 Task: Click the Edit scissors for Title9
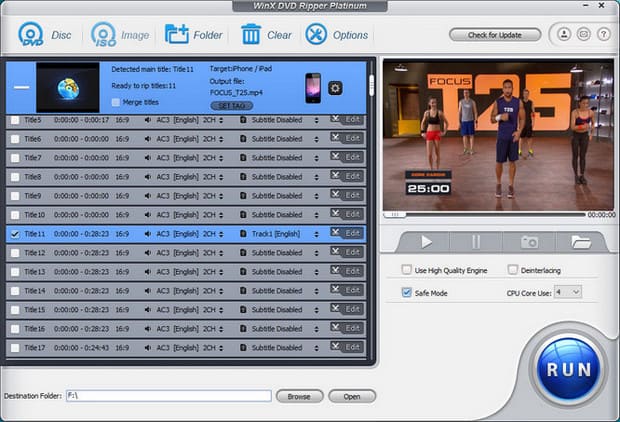[x=347, y=195]
